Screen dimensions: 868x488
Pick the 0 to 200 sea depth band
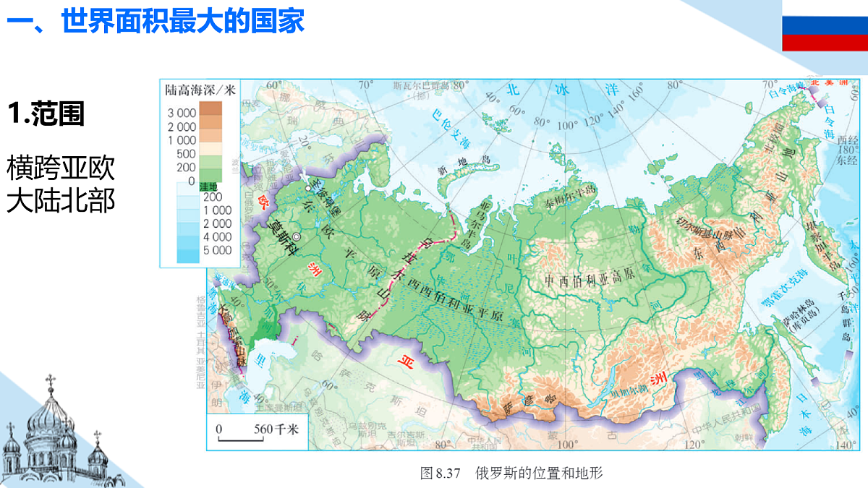[188, 189]
